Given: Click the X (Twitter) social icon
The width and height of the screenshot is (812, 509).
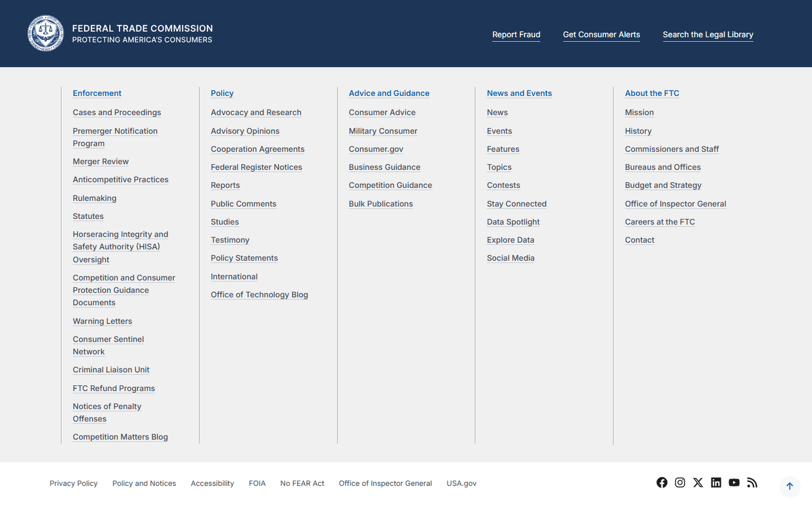Looking at the screenshot, I should click(698, 482).
